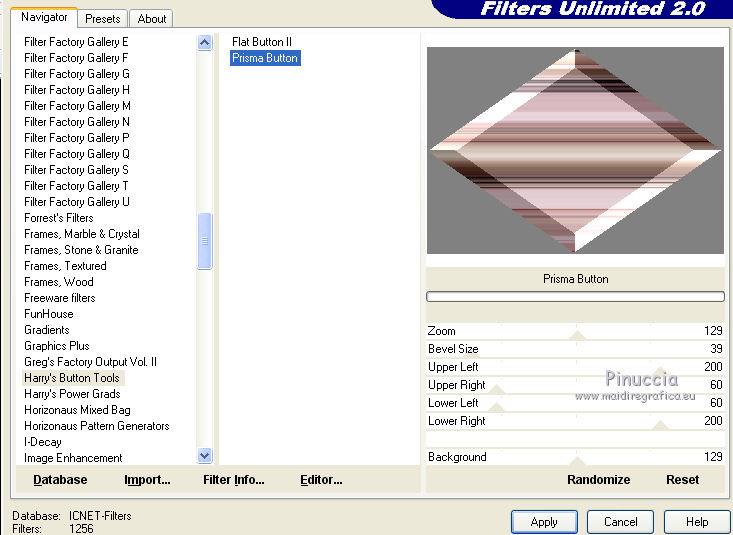Viewport: 733px width, 535px height.
Task: Click the progress bar under Prisma Button
Action: (x=575, y=296)
